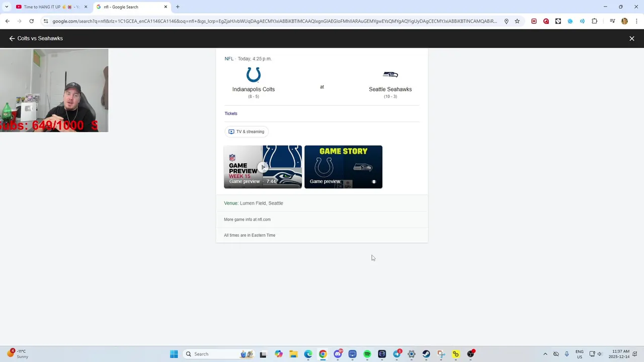The image size is (644, 362).
Task: Click the taskbar Search box
Action: pyautogui.click(x=219, y=354)
